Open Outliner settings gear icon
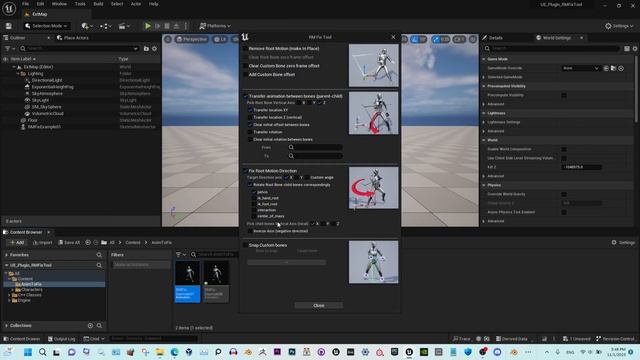 click(x=154, y=49)
